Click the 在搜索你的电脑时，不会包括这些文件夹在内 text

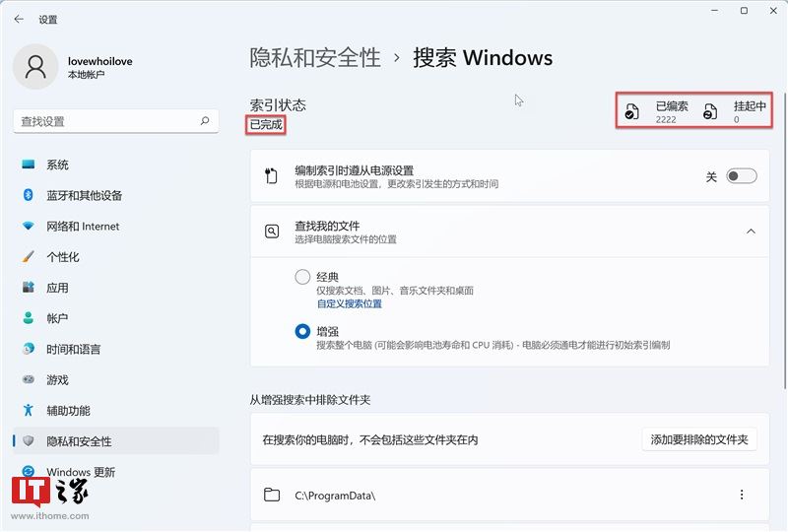click(370, 440)
